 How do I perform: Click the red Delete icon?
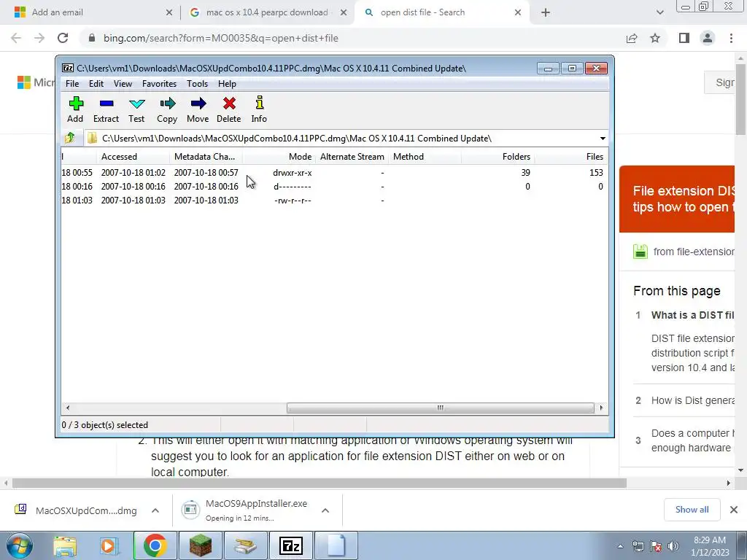228,109
